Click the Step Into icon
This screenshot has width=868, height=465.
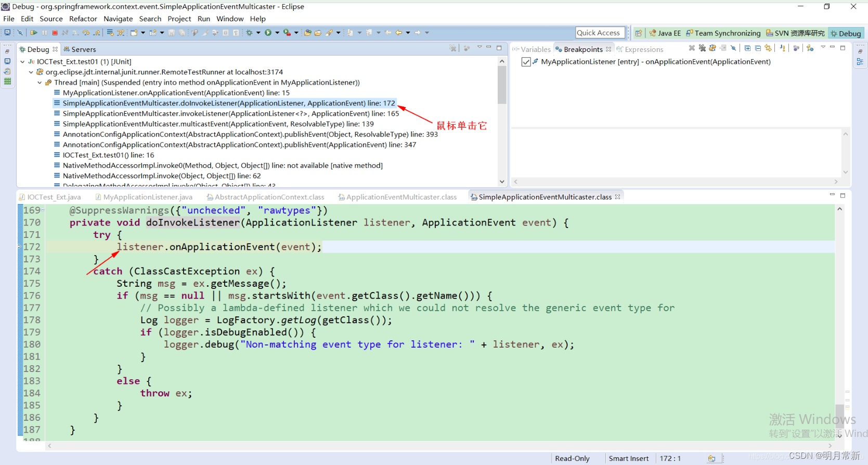point(75,33)
